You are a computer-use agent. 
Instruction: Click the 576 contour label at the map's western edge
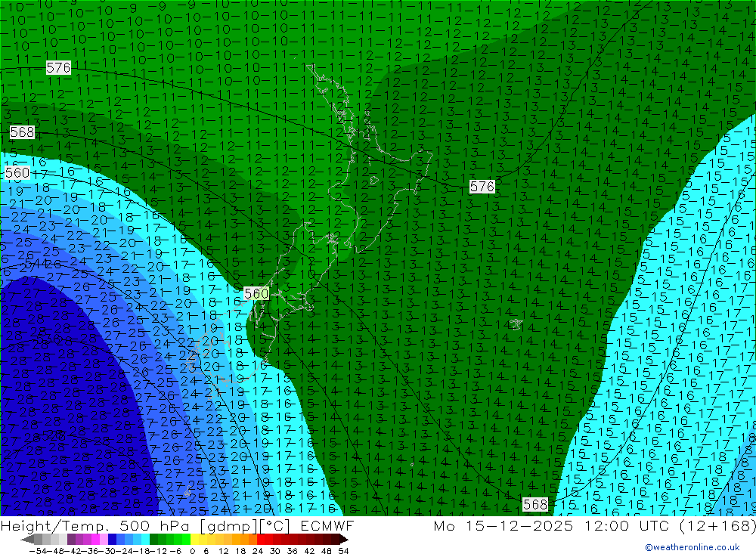click(x=58, y=68)
